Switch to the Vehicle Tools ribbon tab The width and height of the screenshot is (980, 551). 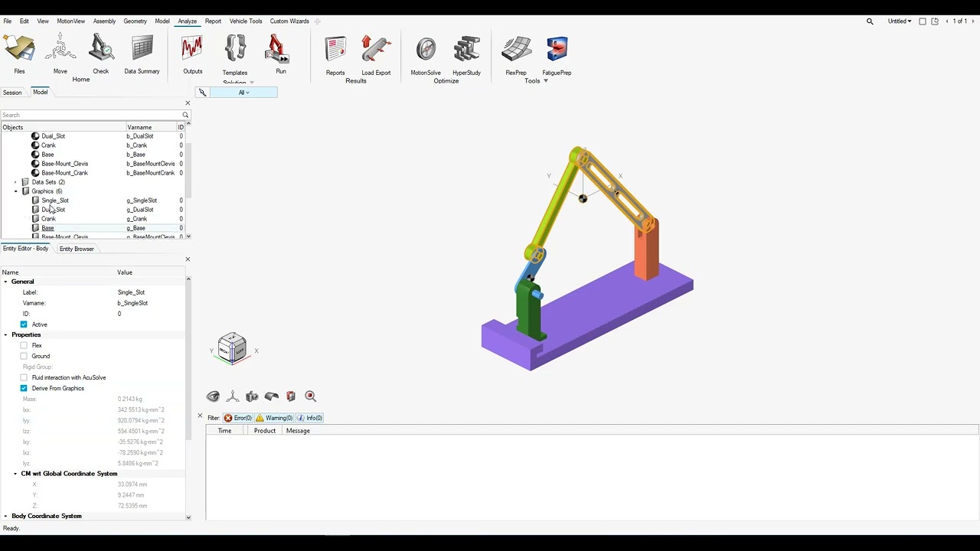coord(246,21)
